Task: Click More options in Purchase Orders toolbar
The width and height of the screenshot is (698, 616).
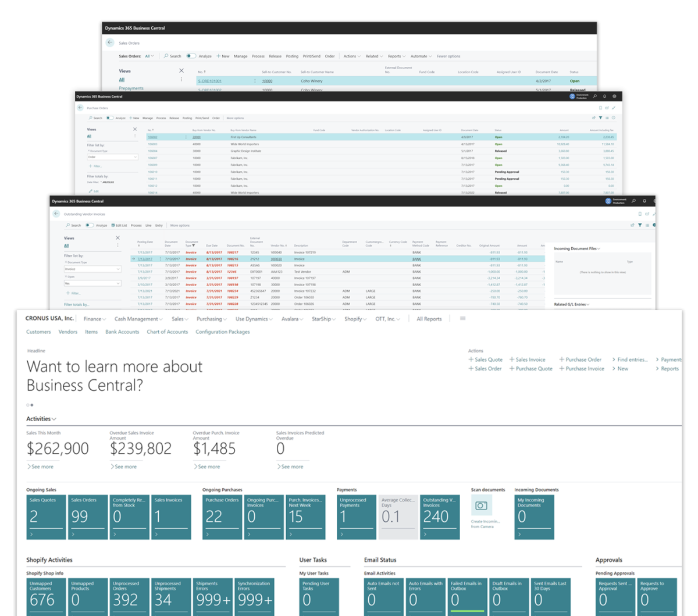Action: coord(235,118)
